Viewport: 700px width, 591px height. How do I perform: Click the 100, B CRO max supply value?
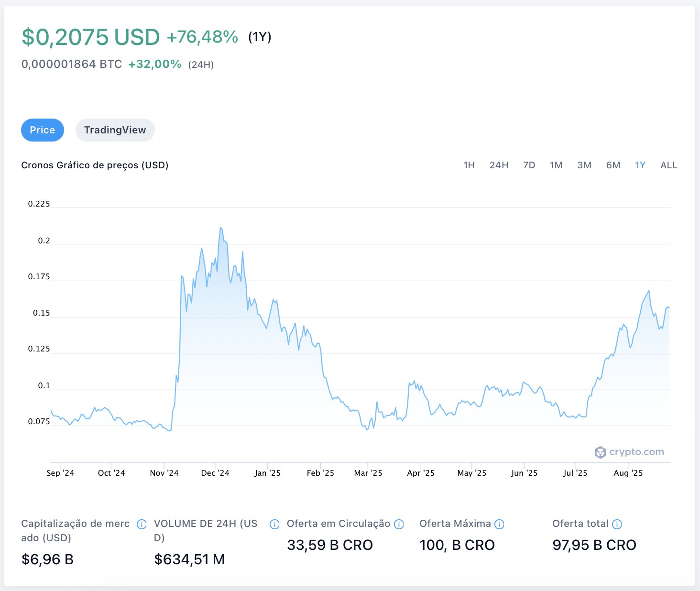coord(457,545)
